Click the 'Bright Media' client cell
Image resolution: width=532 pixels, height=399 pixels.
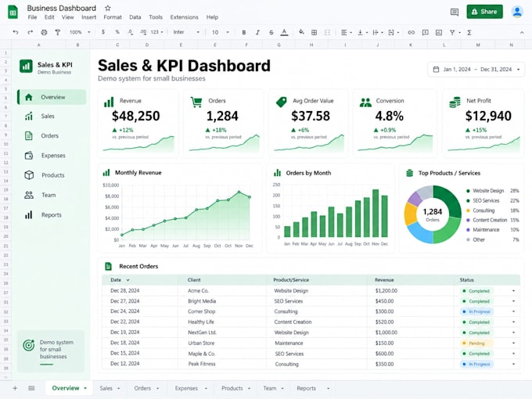coord(202,301)
